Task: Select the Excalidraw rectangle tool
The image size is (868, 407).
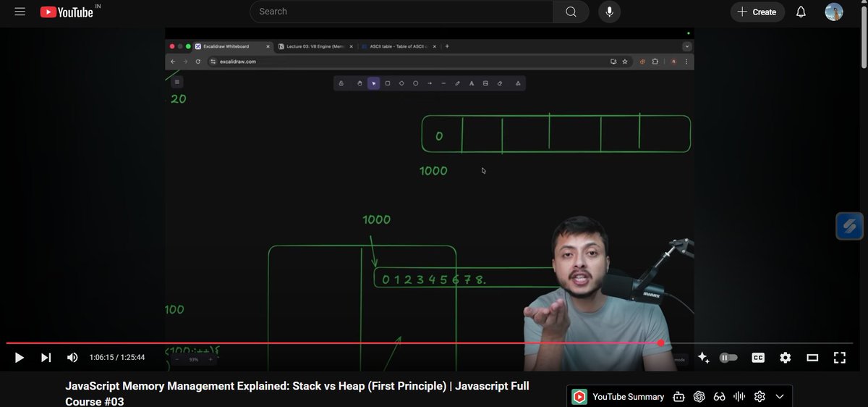Action: [x=388, y=83]
